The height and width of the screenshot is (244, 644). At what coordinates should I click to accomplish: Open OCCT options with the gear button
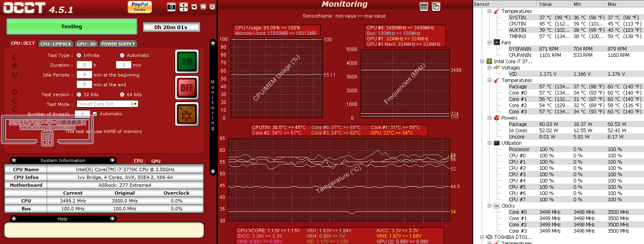click(x=187, y=114)
